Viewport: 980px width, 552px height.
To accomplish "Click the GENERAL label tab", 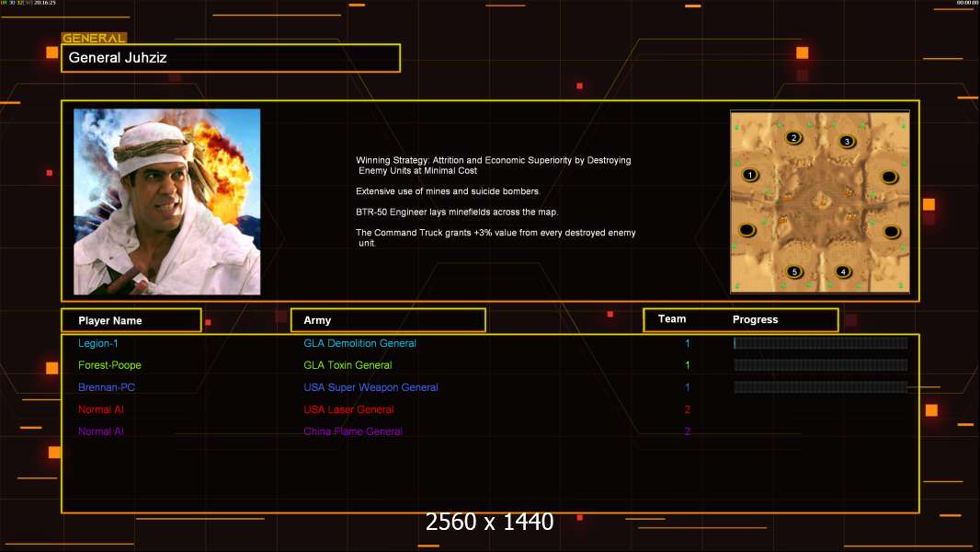I will click(94, 39).
